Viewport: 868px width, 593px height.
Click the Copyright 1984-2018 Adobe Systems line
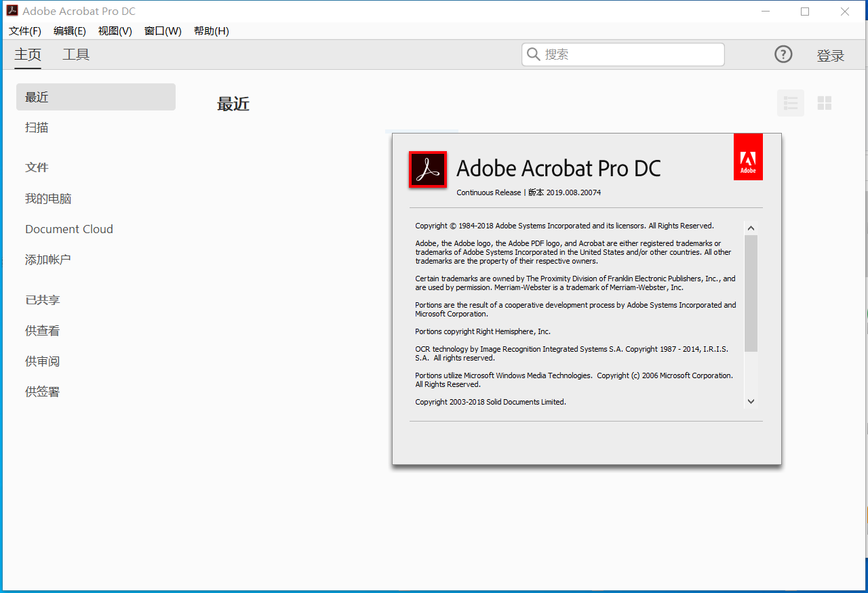coord(564,226)
